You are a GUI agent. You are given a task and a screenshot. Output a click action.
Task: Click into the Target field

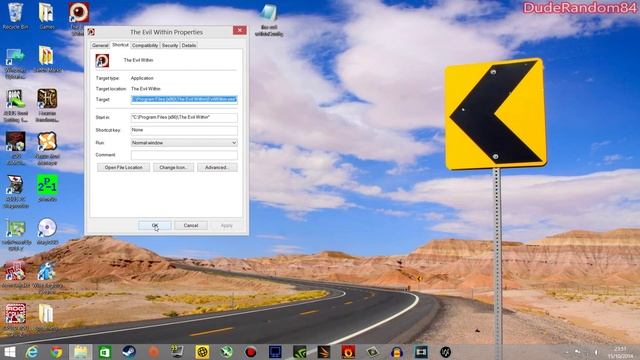pyautogui.click(x=184, y=99)
